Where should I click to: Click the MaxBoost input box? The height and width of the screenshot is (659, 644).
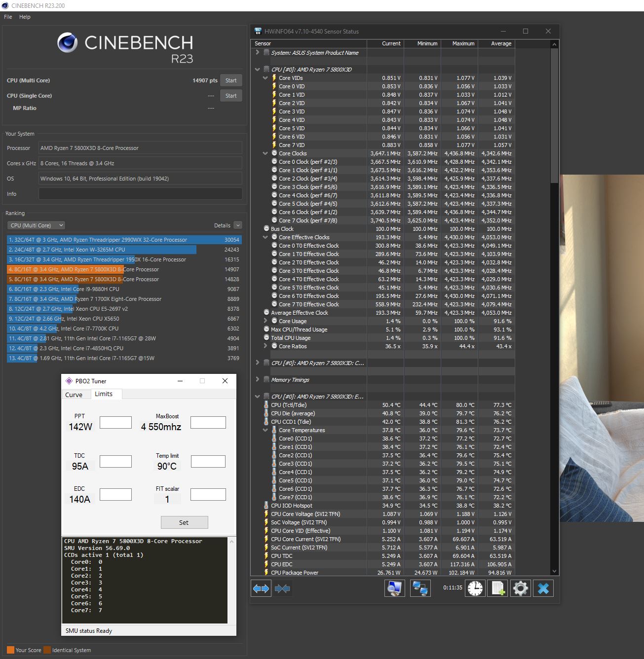coord(208,422)
